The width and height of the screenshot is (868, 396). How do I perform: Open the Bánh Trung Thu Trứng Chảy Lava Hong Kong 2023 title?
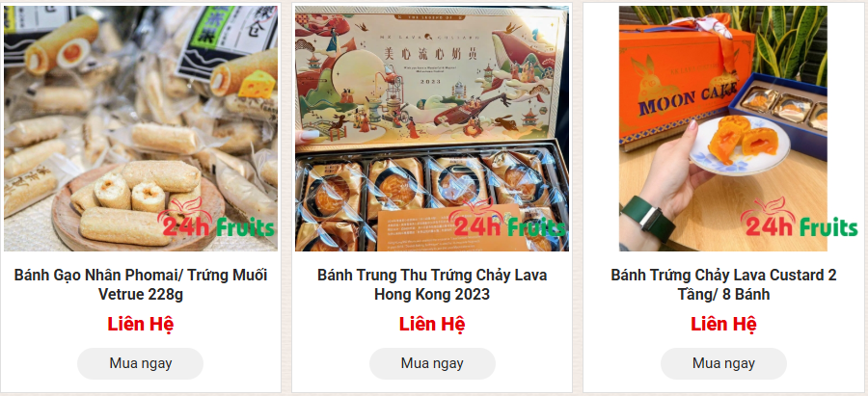click(432, 284)
